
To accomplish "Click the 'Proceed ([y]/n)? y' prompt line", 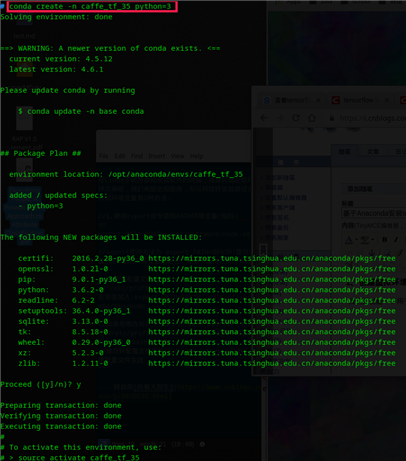I will click(x=41, y=384).
